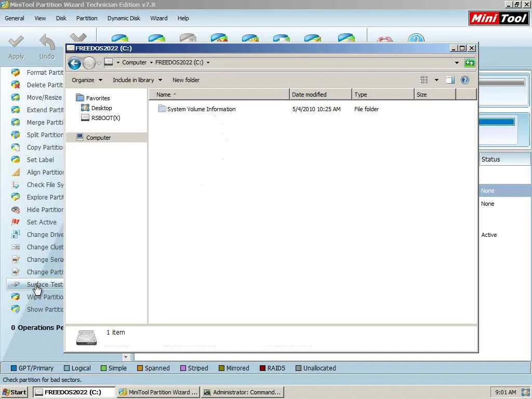Refresh the FREEDOS2022 (C:) folder view
The height and width of the screenshot is (399, 532).
[470, 63]
